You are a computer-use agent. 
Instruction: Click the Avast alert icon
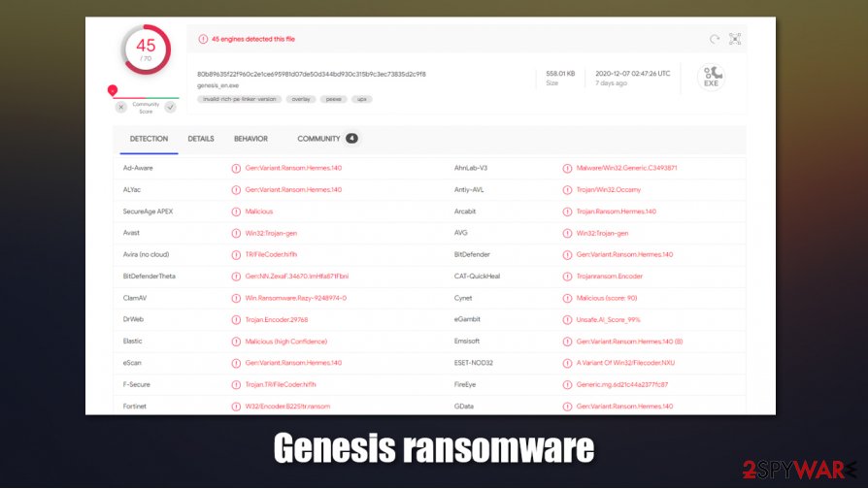click(x=236, y=234)
